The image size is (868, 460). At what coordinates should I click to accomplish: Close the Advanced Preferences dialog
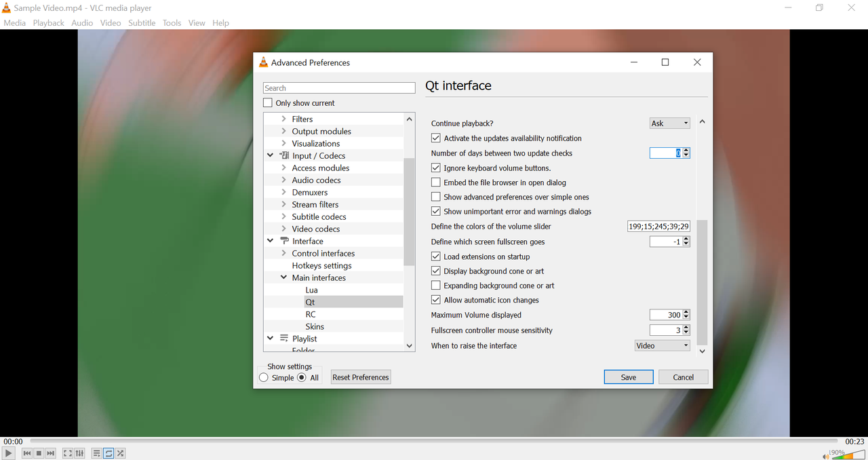click(697, 62)
